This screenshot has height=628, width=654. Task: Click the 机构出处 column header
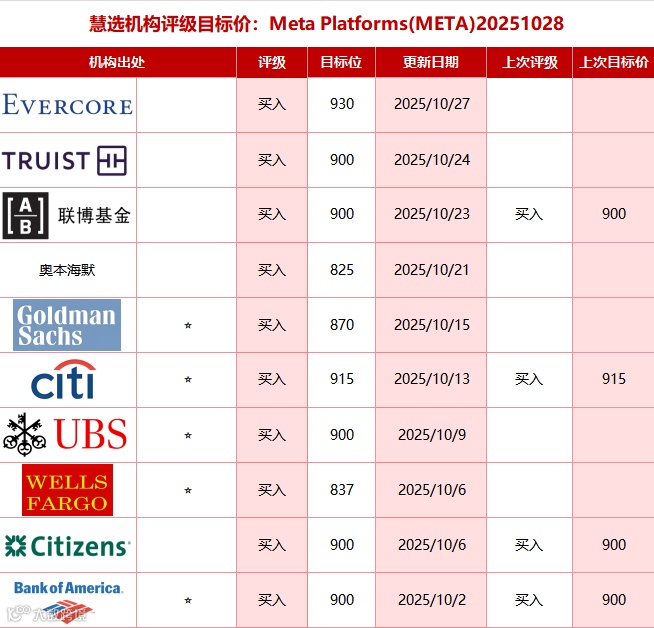[x=117, y=62]
